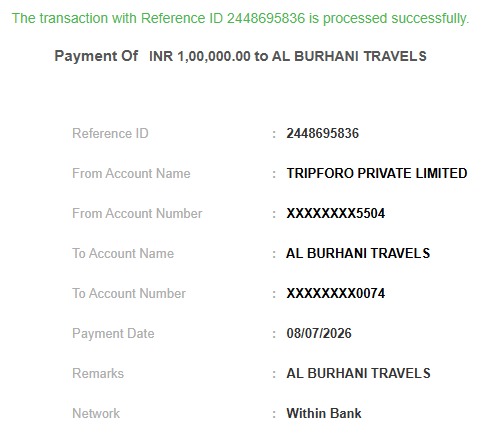Click the To Account Number label
Viewport: 499px width, 443px height.
tap(129, 293)
